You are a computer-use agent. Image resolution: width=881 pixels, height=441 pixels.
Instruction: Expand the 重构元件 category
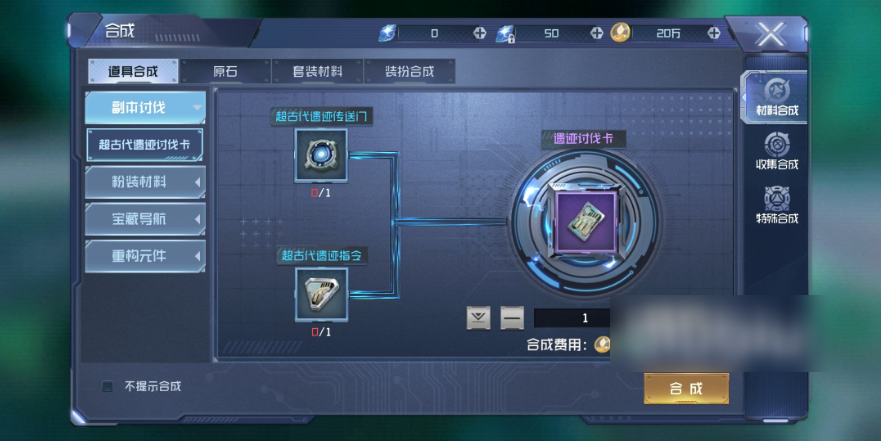pyautogui.click(x=145, y=256)
